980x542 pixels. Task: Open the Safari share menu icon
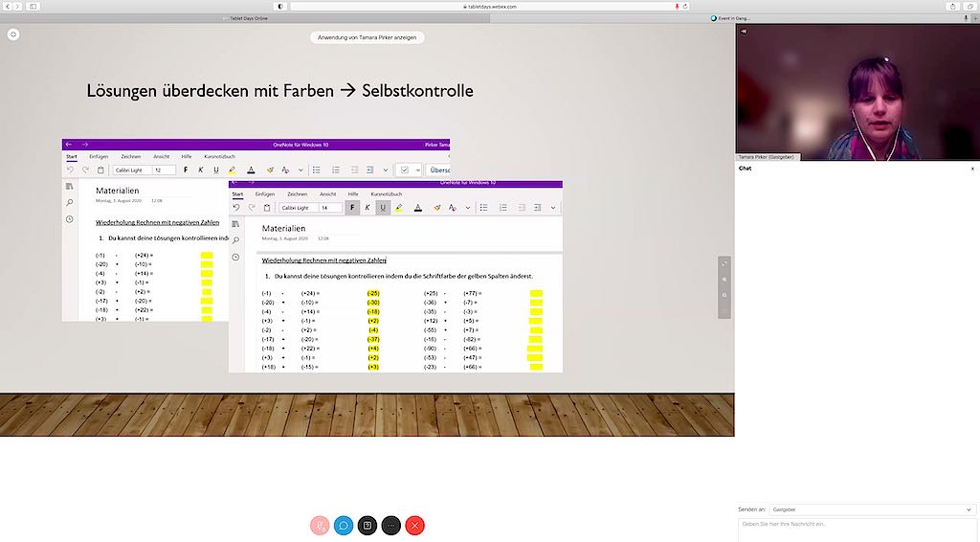tap(952, 6)
